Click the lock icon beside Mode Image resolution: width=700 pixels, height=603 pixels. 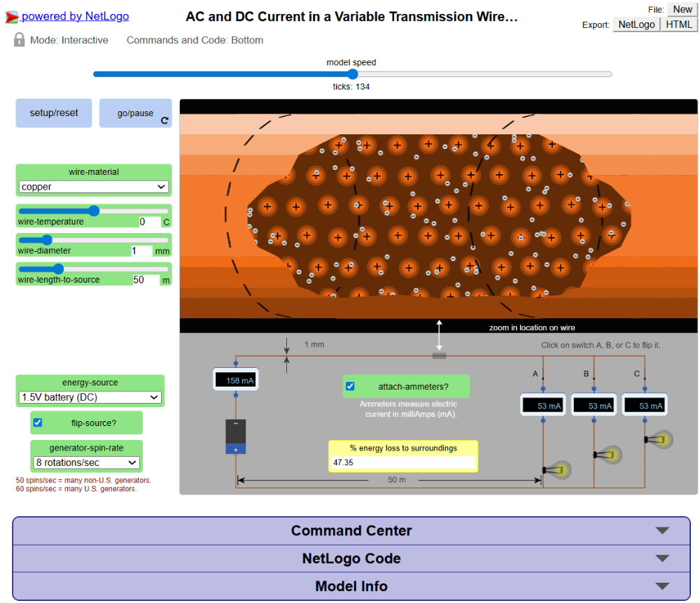tap(20, 40)
